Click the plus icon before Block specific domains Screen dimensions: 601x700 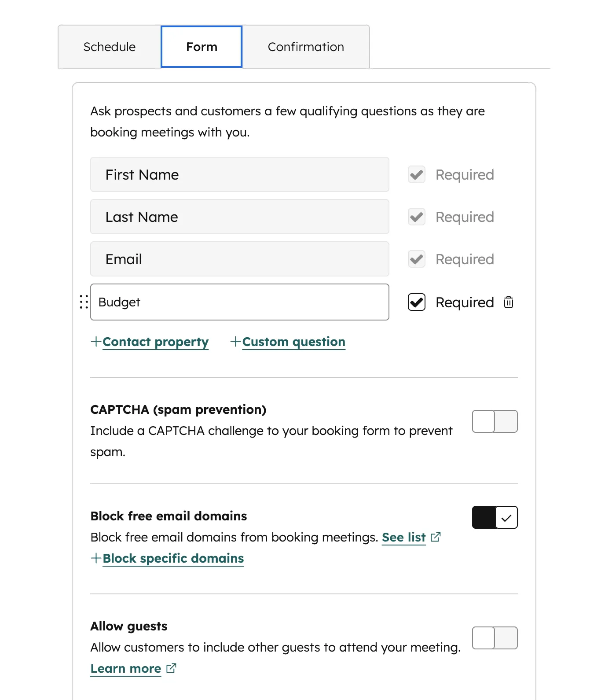tap(95, 558)
